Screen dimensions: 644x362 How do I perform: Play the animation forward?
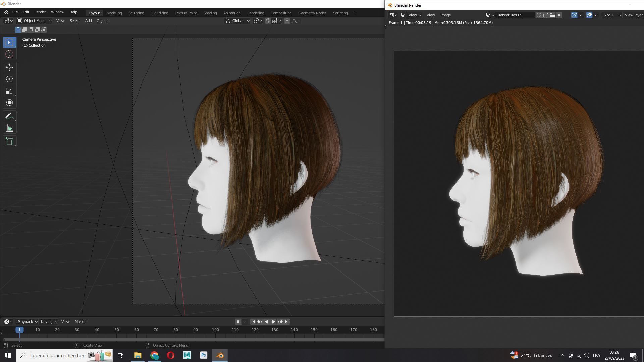point(273,322)
